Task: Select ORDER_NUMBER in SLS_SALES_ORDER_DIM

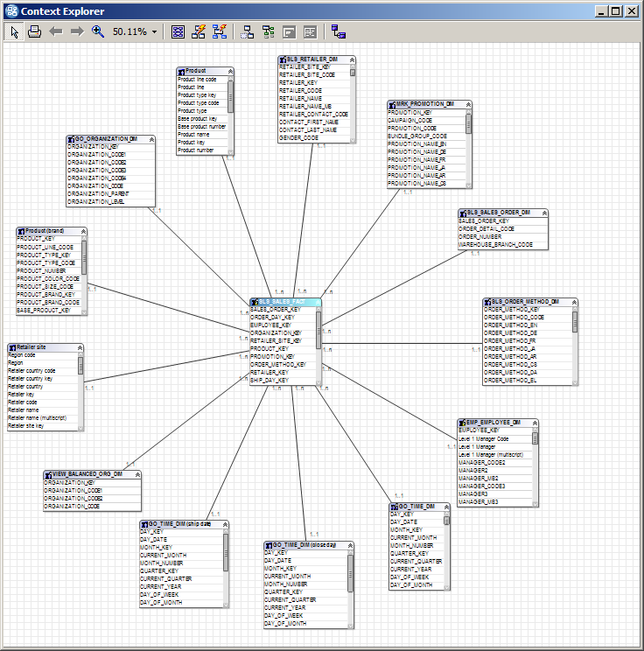Action: click(x=480, y=236)
